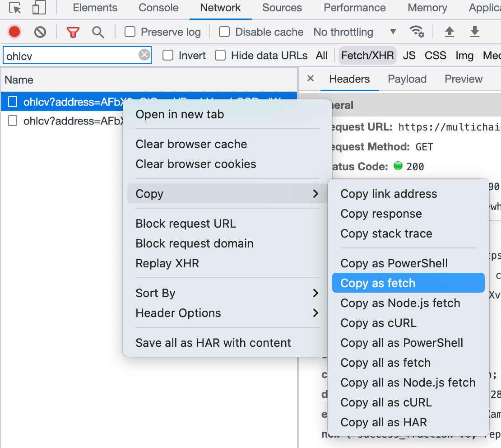Switch to the Console tab

pos(158,8)
